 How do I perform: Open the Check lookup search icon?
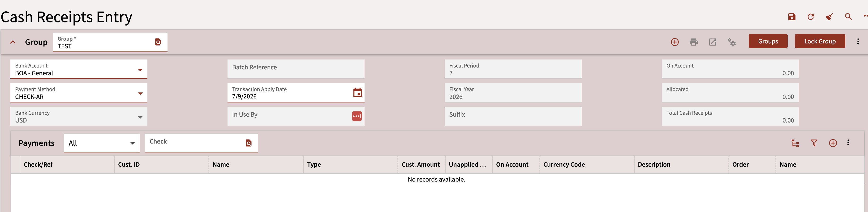pyautogui.click(x=249, y=143)
